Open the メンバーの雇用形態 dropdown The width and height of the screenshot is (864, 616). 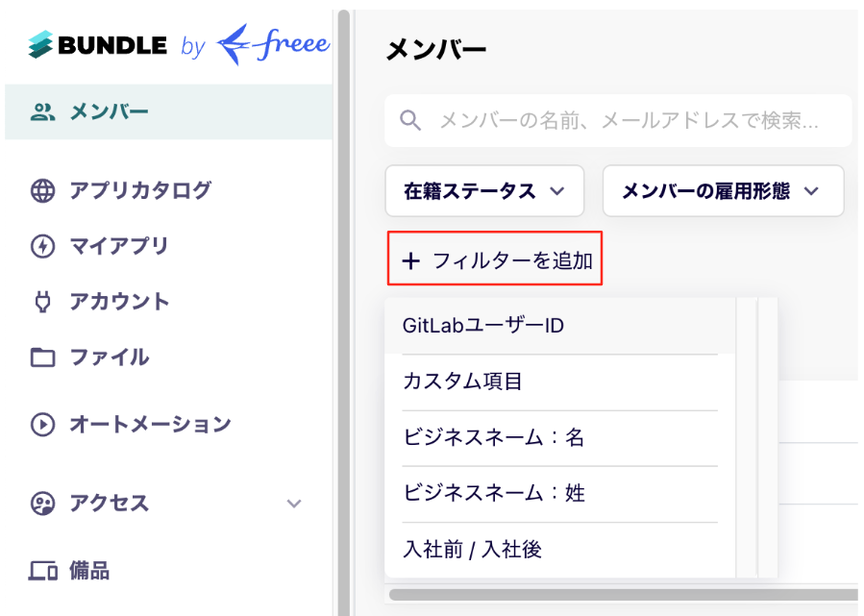coord(723,191)
